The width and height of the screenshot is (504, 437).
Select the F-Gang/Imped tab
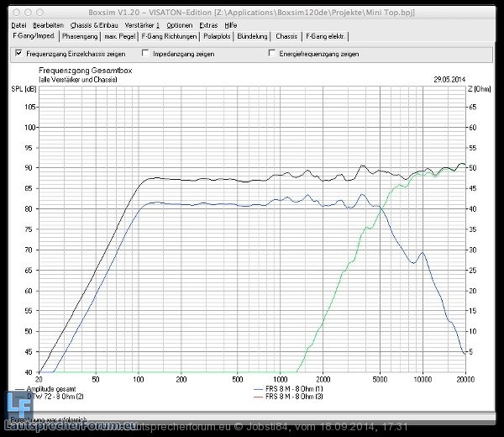click(x=34, y=37)
